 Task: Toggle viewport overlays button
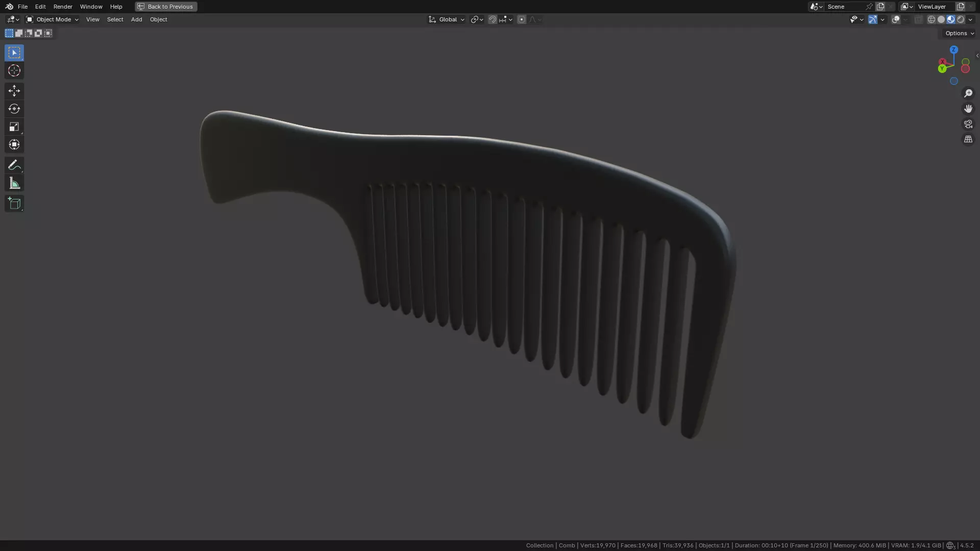[x=896, y=19]
